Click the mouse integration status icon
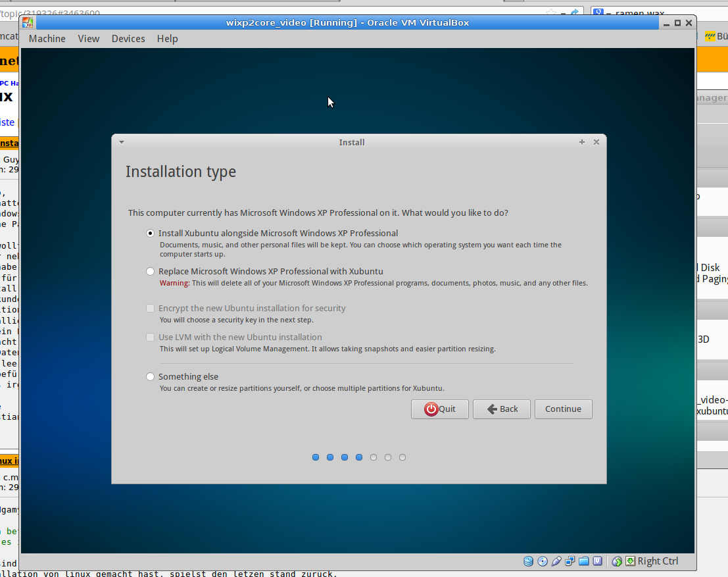Viewport: 728px width, 577px height. pyautogui.click(x=617, y=561)
